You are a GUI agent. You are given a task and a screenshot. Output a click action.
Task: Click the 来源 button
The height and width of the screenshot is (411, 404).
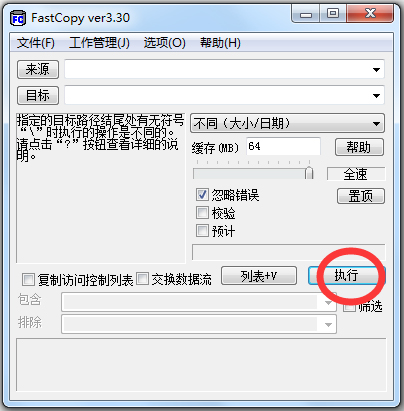(38, 70)
